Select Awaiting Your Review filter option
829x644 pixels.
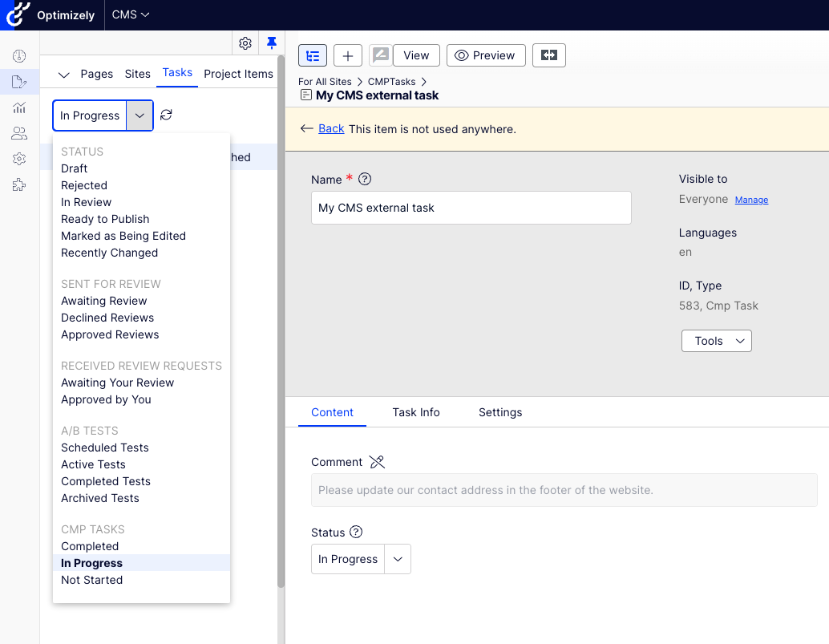pyautogui.click(x=117, y=383)
